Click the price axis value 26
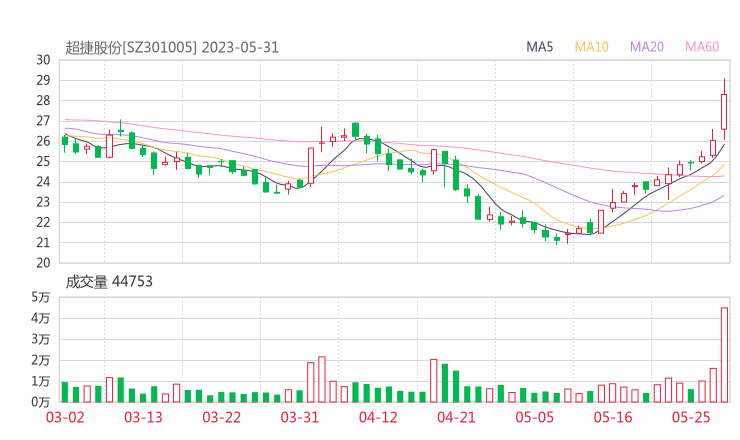The width and height of the screenshot is (740, 440). (x=43, y=141)
